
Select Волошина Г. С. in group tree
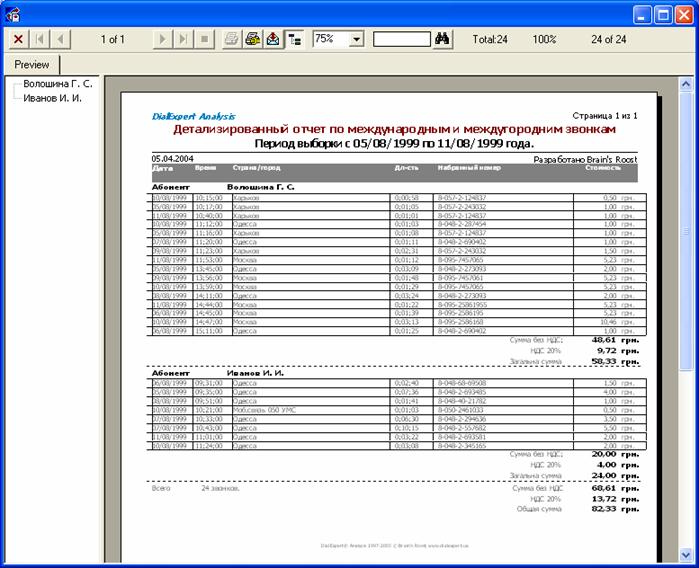pos(58,84)
